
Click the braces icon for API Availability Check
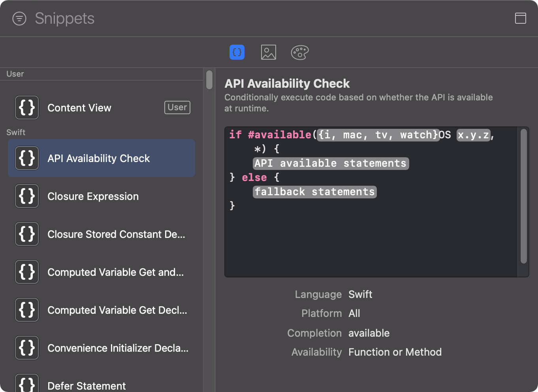click(x=27, y=158)
